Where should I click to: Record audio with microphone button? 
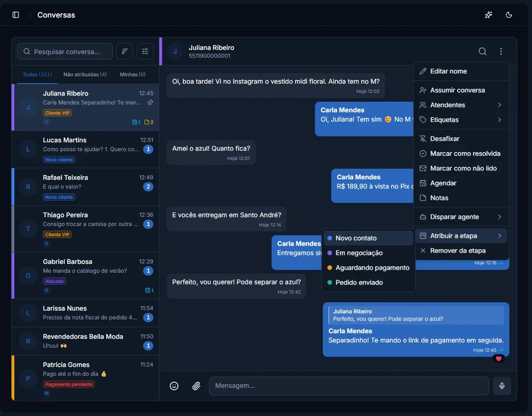[502, 386]
